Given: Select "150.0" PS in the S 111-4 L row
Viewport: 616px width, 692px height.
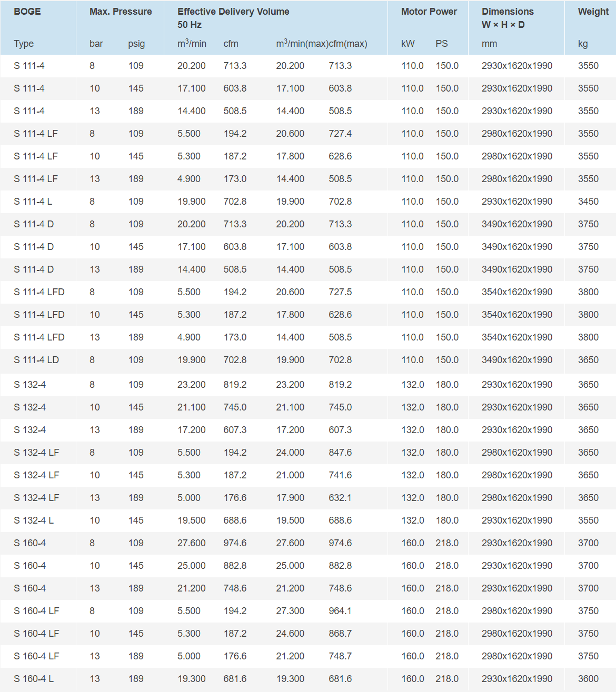Looking at the screenshot, I should tap(447, 202).
